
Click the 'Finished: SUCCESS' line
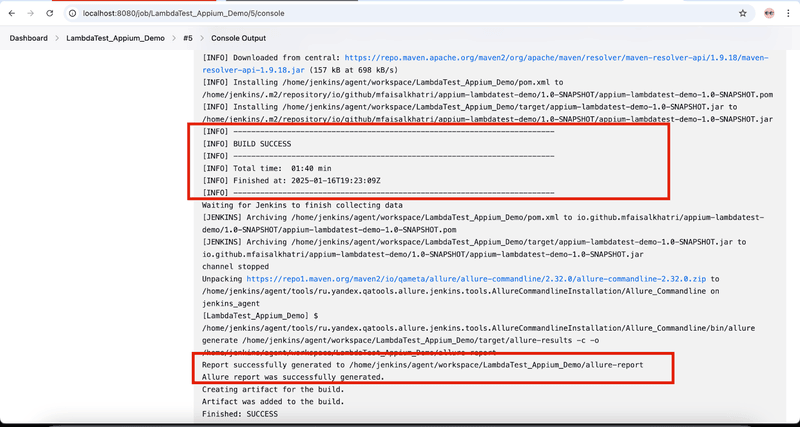240,414
